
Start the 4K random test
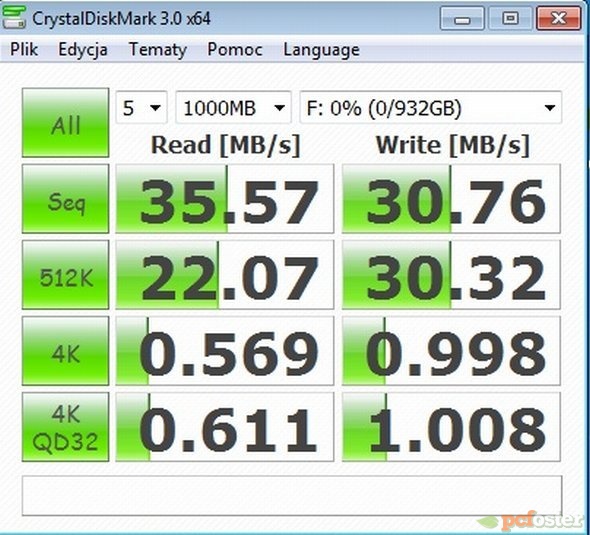[65, 351]
